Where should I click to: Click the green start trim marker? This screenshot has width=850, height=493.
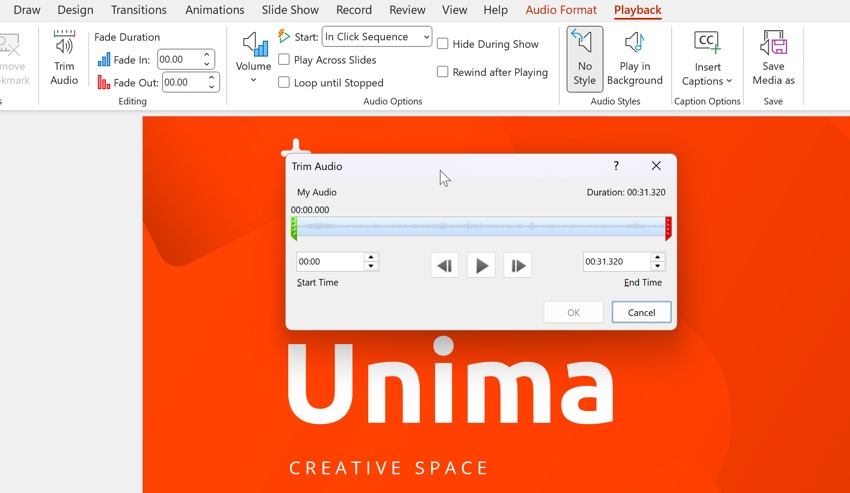coord(294,228)
